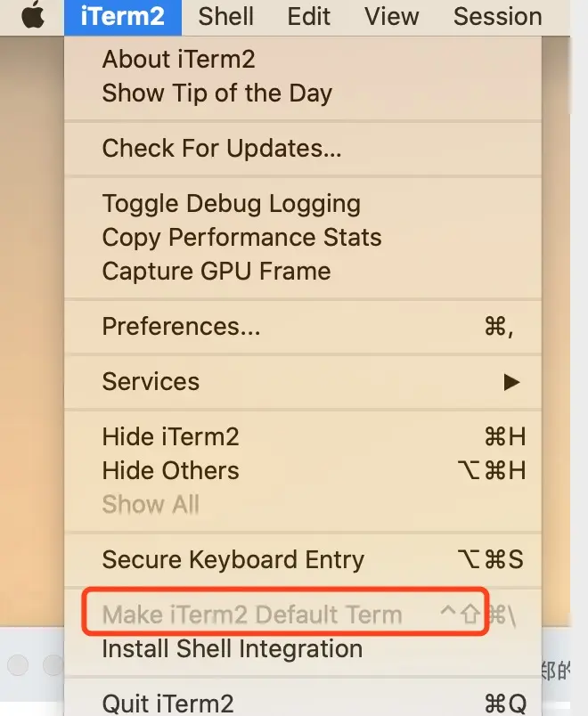Expand the Services submenu arrow

tap(511, 382)
